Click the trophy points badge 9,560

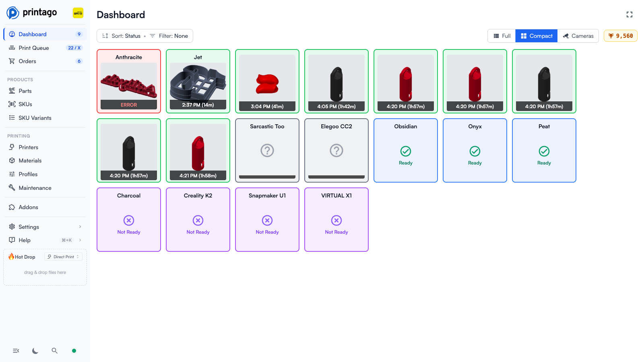[621, 36]
